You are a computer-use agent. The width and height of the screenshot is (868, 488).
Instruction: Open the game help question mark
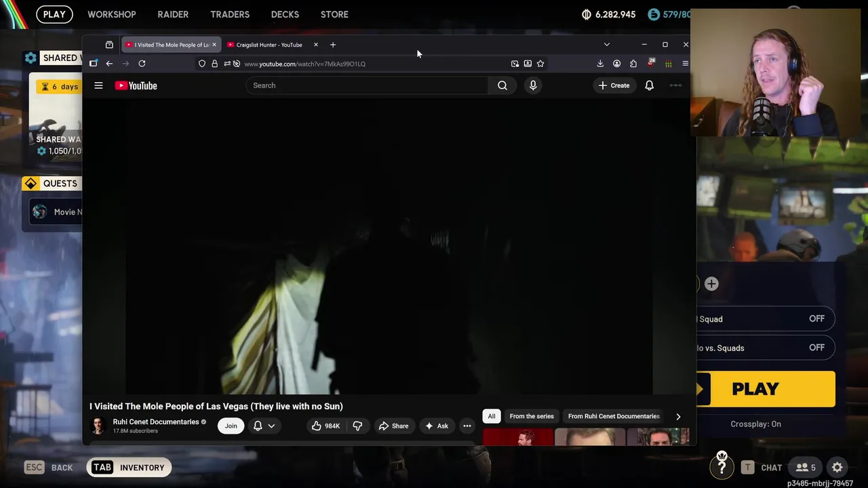(722, 466)
